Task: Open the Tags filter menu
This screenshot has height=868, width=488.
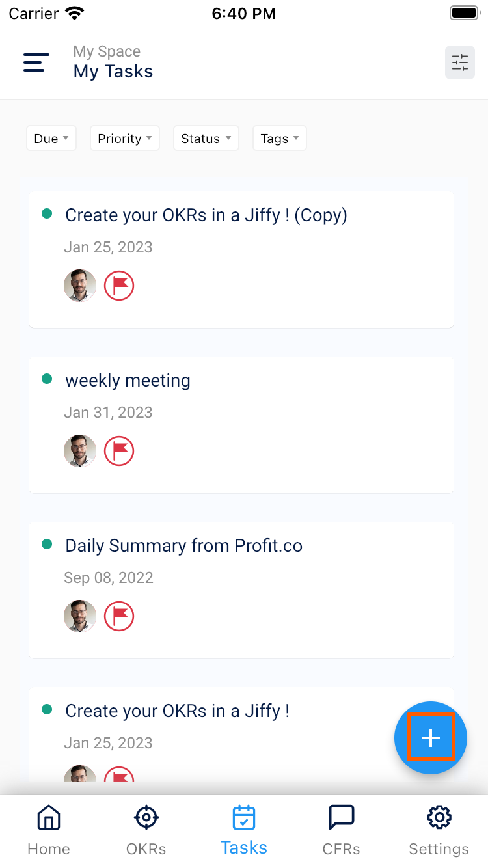Action: click(279, 138)
